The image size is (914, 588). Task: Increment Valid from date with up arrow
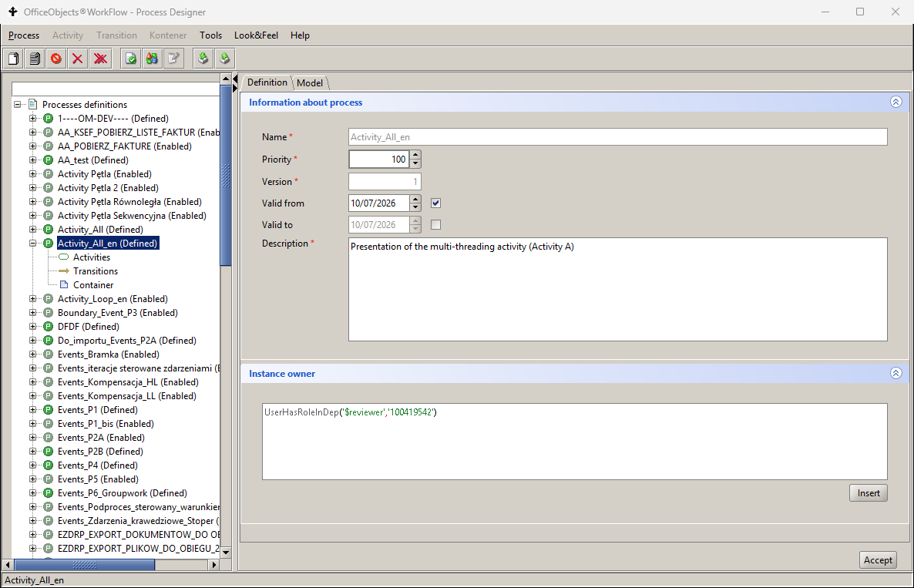coord(415,199)
